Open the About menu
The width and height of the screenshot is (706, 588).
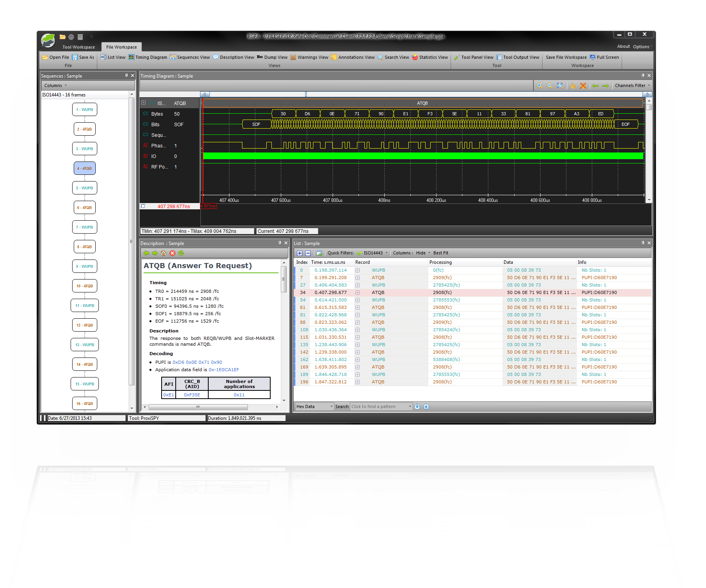pyautogui.click(x=623, y=46)
